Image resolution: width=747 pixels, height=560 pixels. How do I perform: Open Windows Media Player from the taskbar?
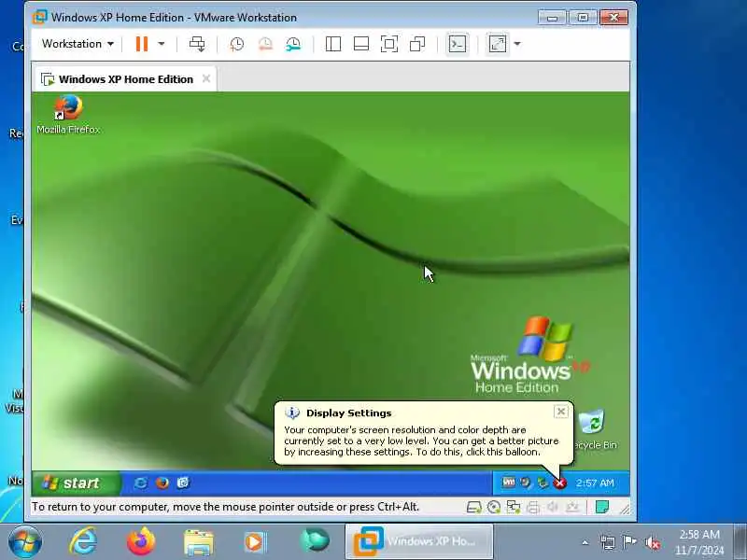coord(254,542)
